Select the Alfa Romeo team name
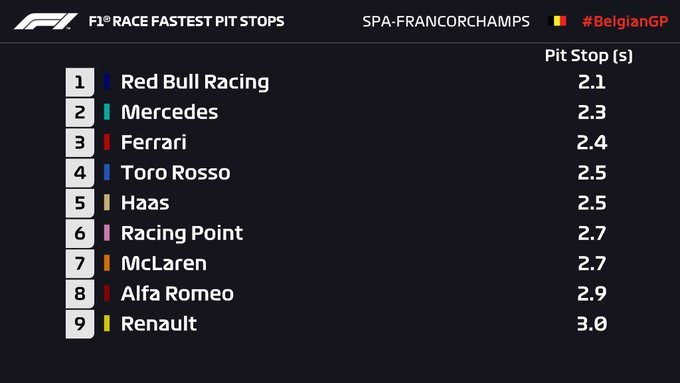This screenshot has width=680, height=383. pos(177,293)
